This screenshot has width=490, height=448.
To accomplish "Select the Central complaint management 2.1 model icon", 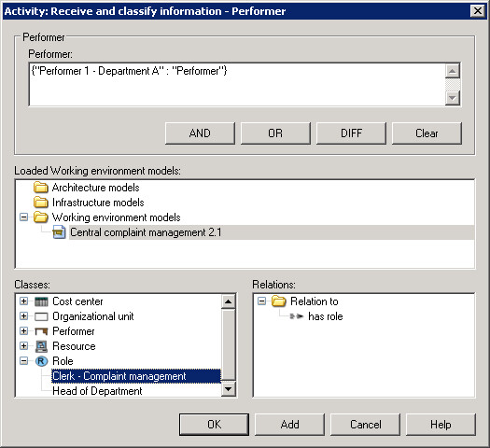I will [x=59, y=232].
